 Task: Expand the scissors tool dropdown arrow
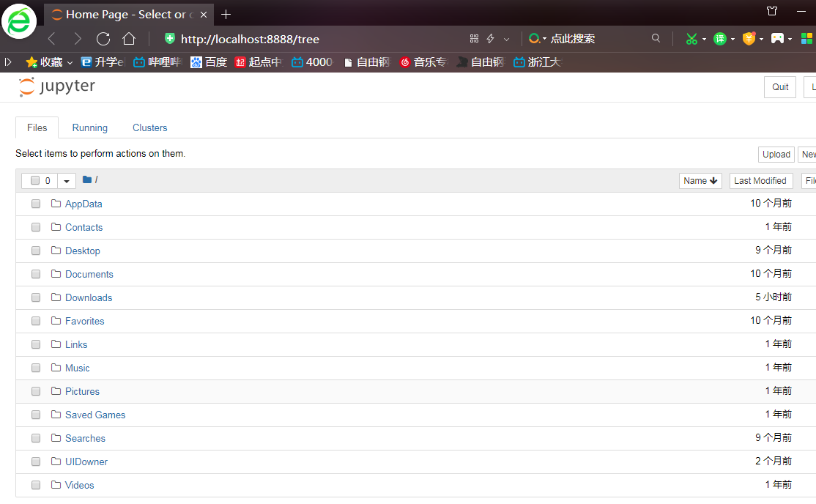(704, 39)
